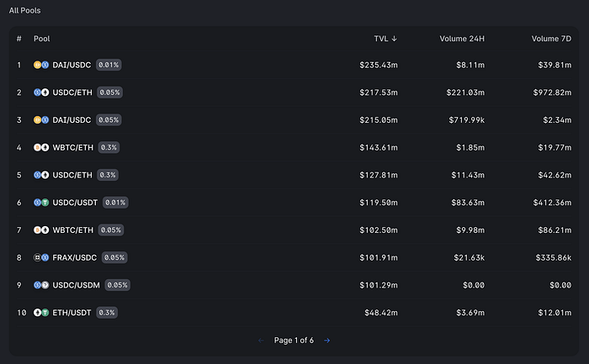The width and height of the screenshot is (589, 364).
Task: Click the FRAX/USDC pool token icons
Action: pos(41,257)
